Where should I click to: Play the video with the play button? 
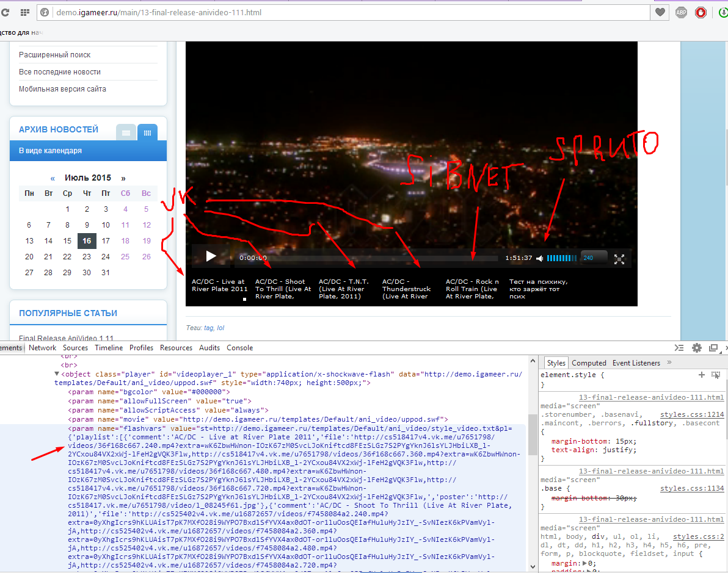(211, 256)
